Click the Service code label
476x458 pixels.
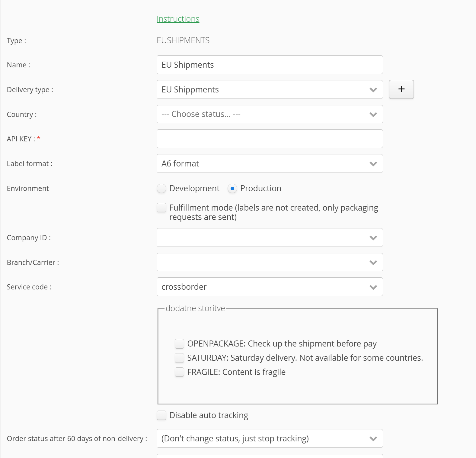[x=29, y=287]
